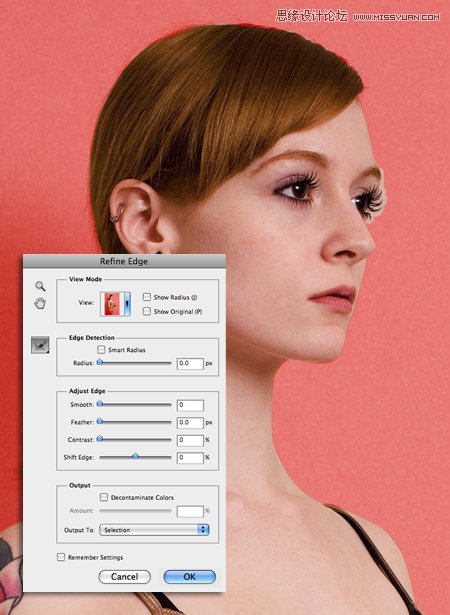Click the Cancel button
This screenshot has height=615, width=450.
[x=124, y=577]
